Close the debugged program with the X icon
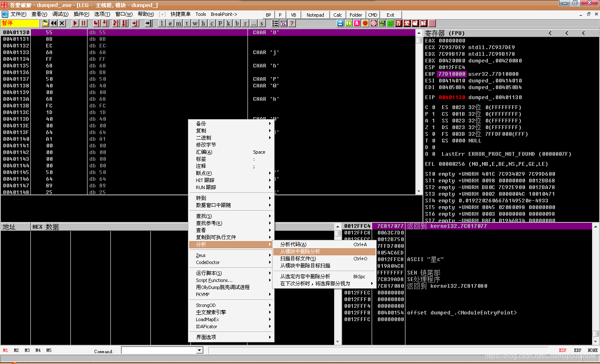 [x=62, y=23]
